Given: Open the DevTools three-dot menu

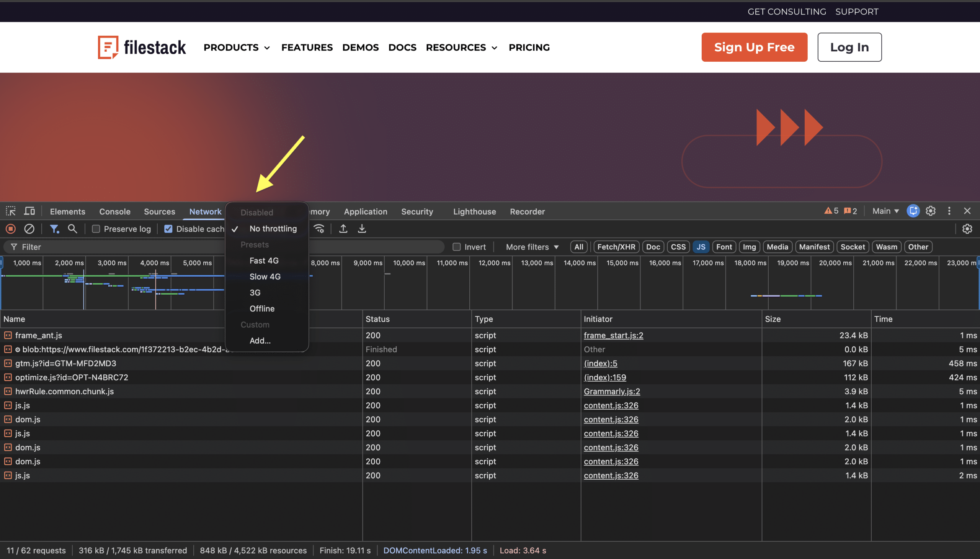Looking at the screenshot, I should click(949, 211).
